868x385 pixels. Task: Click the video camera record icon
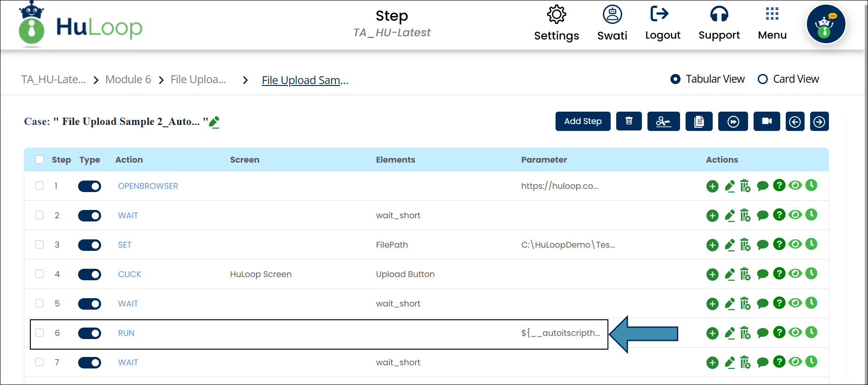[766, 121]
